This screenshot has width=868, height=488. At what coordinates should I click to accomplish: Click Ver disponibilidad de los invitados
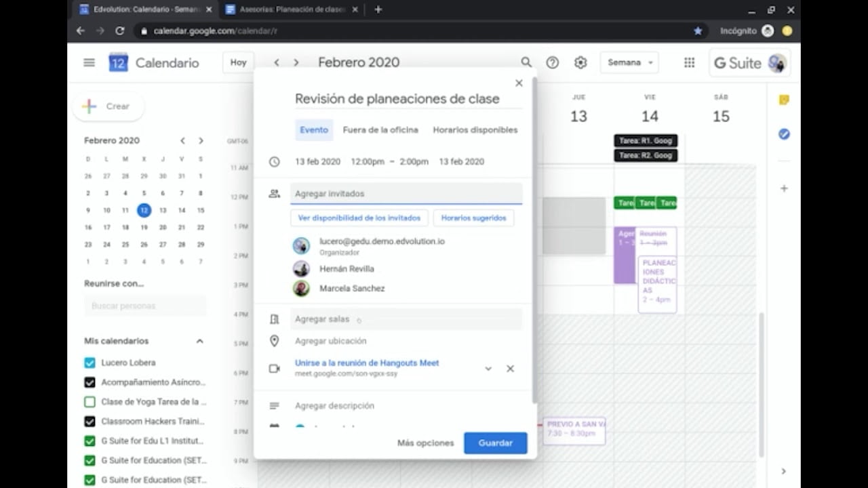359,218
